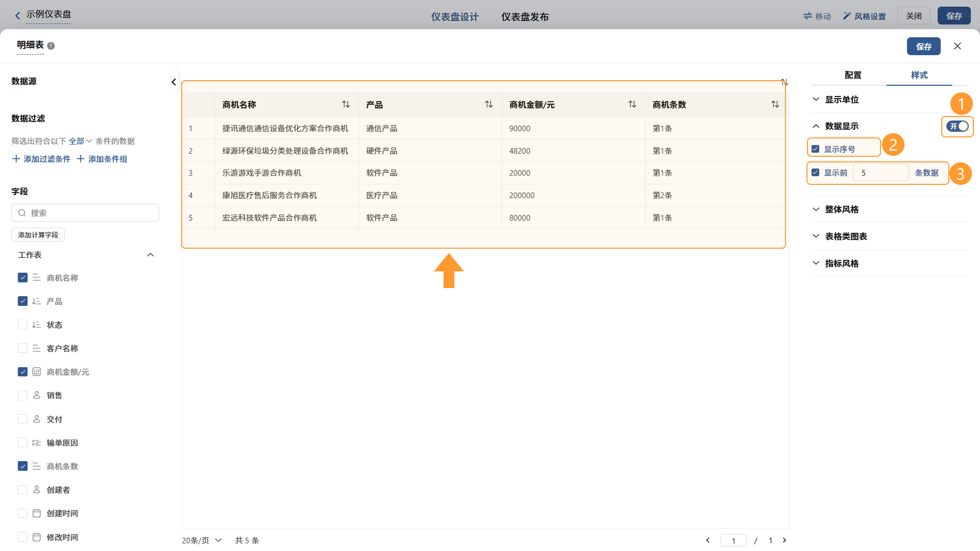980x551 pixels.
Task: Open the 仪表盘发布 tab
Action: (525, 17)
